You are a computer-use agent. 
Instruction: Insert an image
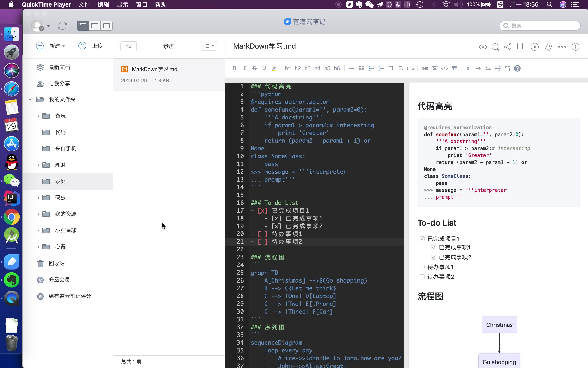tap(435, 68)
